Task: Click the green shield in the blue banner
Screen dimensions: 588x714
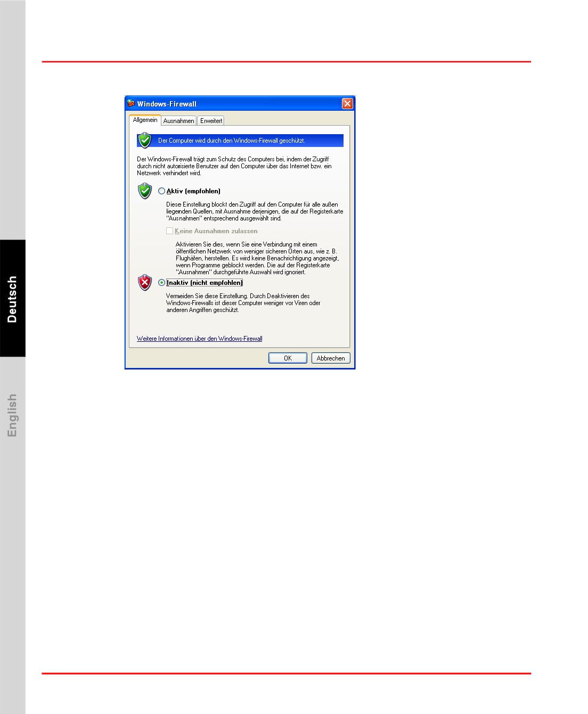Action: tap(144, 140)
